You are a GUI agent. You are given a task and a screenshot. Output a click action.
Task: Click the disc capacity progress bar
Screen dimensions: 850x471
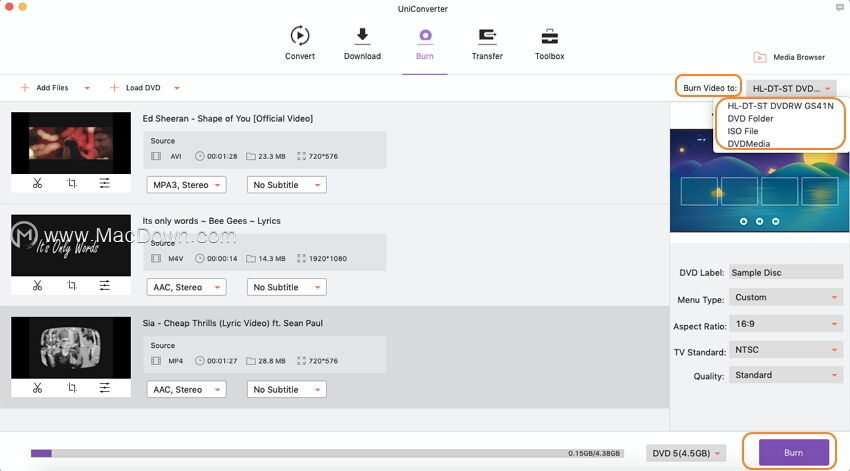coord(327,453)
